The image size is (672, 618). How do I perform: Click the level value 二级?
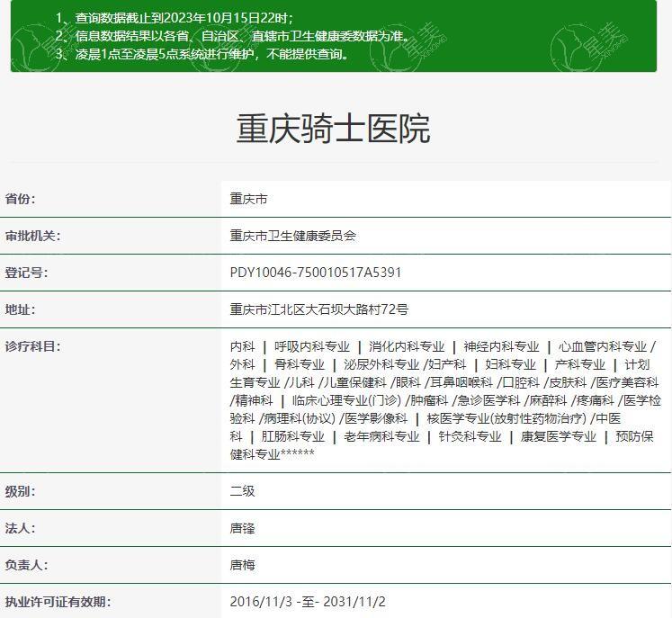[x=242, y=491]
